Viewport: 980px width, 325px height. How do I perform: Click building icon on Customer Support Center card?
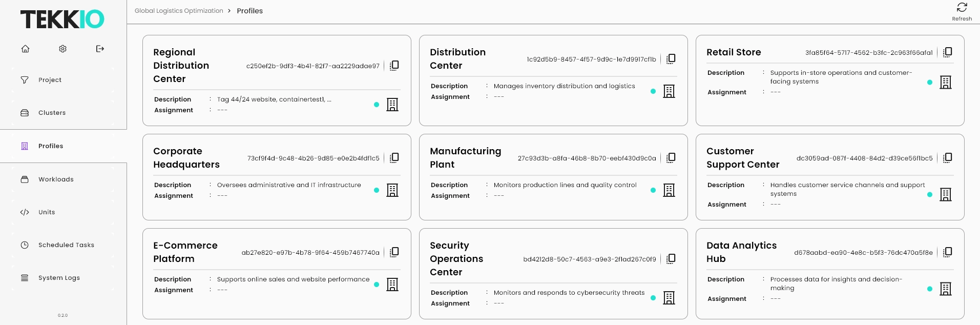[946, 194]
